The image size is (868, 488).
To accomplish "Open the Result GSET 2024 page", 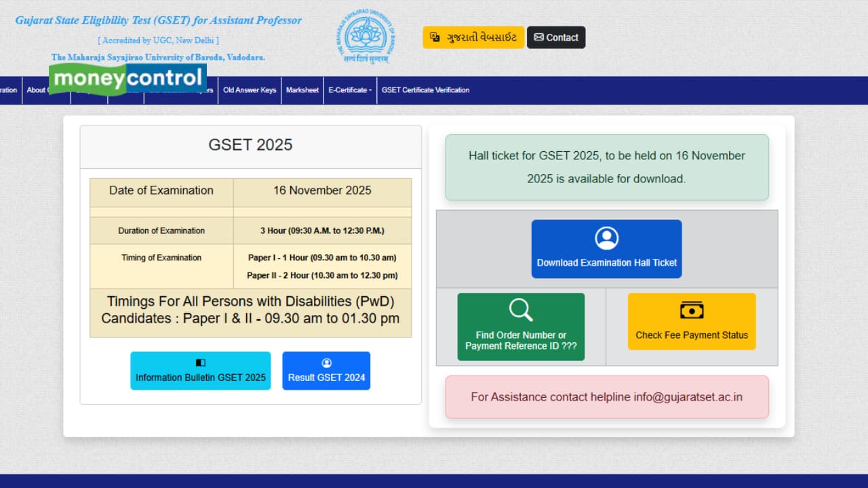I will point(326,371).
